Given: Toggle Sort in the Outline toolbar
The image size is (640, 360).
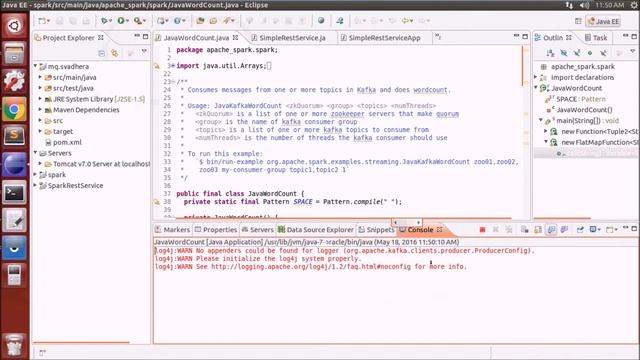Looking at the screenshot, I should point(550,53).
